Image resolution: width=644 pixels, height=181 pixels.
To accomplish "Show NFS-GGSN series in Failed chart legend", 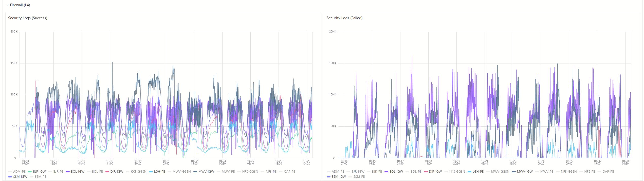I will tap(568, 172).
